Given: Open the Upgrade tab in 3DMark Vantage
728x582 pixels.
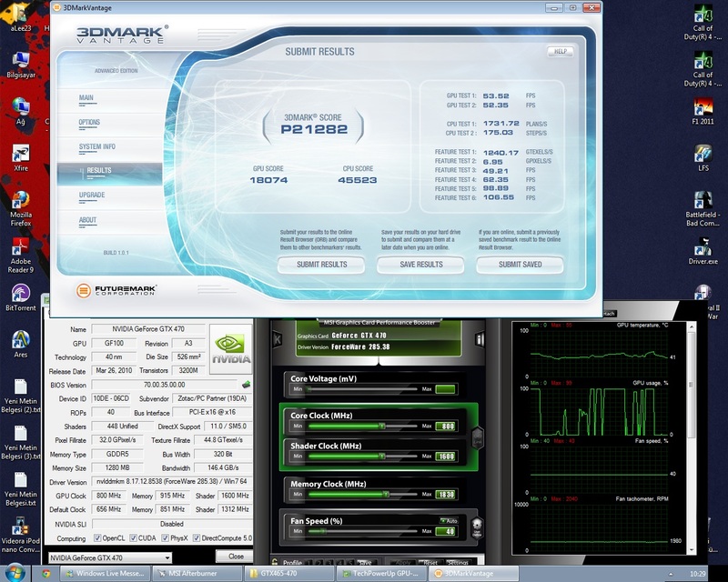Looking at the screenshot, I should pos(92,195).
